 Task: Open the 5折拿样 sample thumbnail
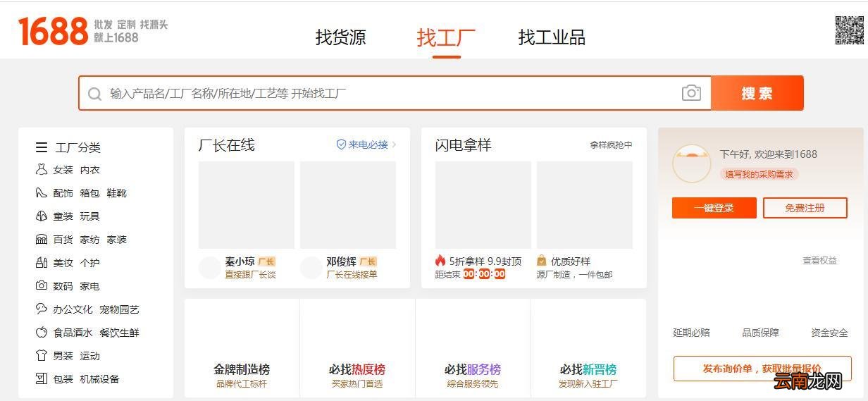(x=483, y=205)
